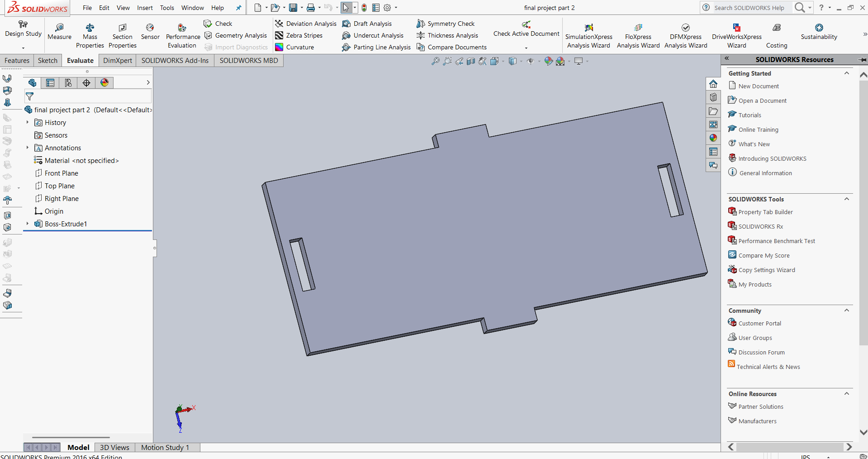Click New Document link
This screenshot has width=868, height=459.
coord(754,86)
